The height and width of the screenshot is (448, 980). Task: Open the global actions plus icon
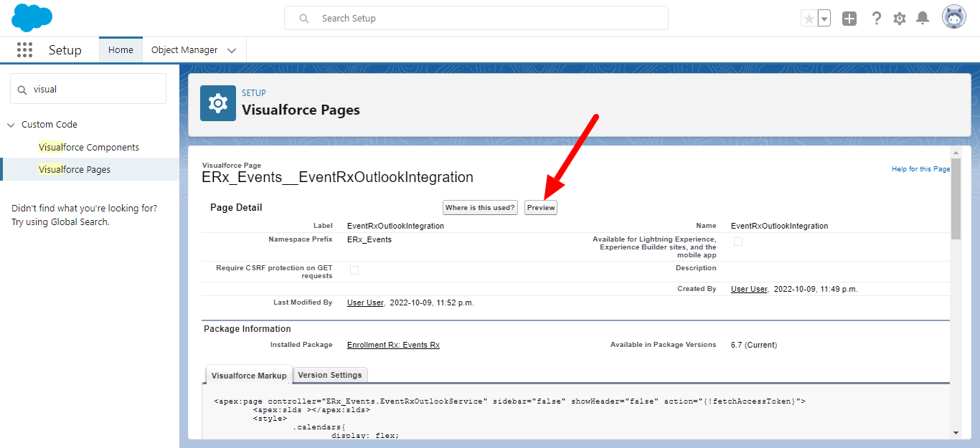pyautogui.click(x=849, y=19)
